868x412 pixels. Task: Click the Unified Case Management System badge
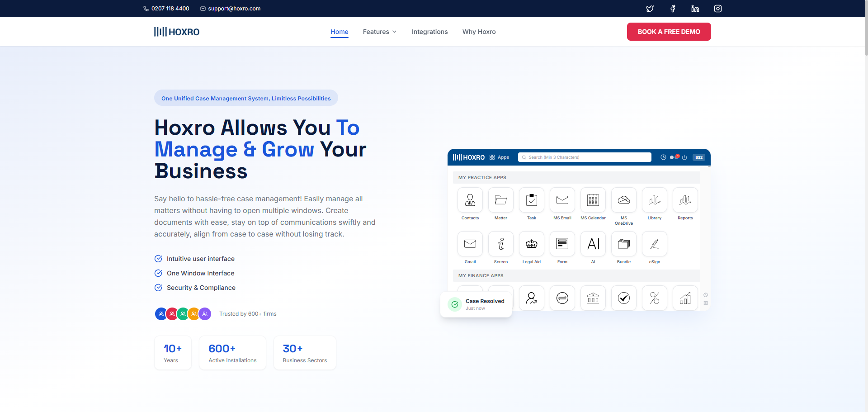[246, 98]
